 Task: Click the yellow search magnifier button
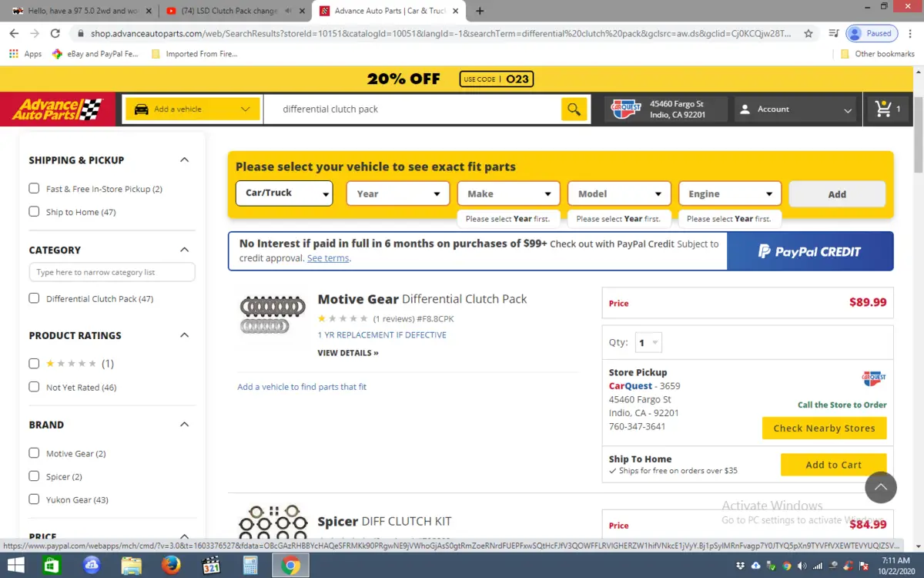[x=574, y=109]
